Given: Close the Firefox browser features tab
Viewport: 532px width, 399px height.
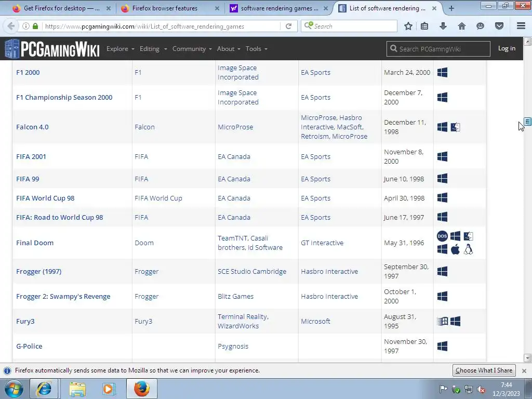Looking at the screenshot, I should [217, 8].
